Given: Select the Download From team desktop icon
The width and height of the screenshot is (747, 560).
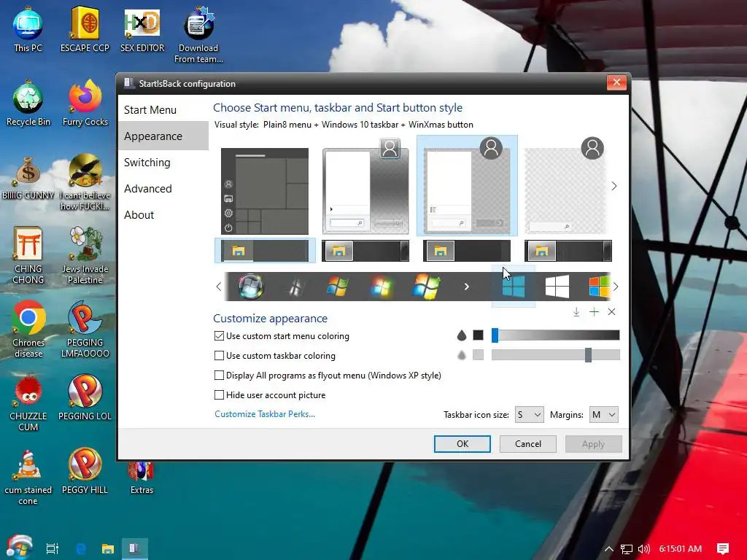Looking at the screenshot, I should [x=198, y=34].
